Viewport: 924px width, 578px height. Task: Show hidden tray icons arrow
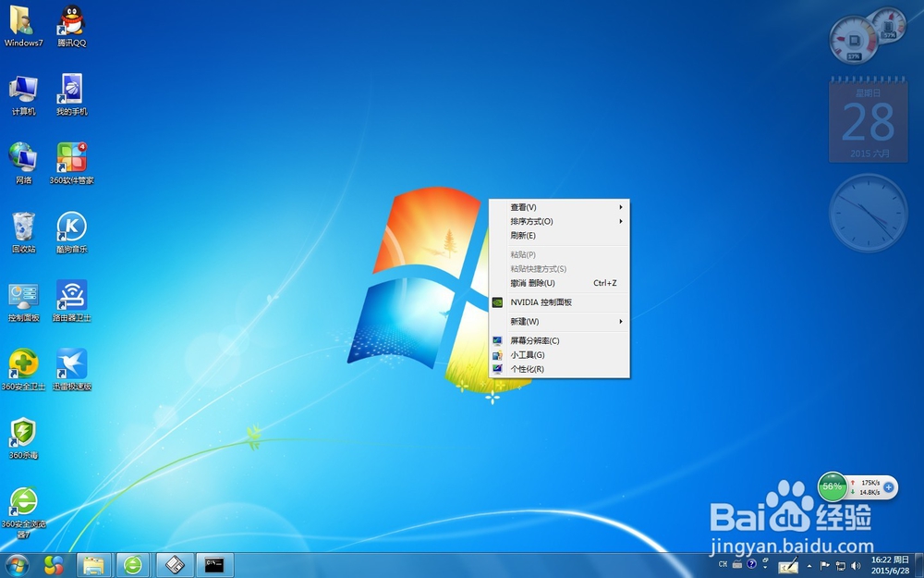(809, 566)
